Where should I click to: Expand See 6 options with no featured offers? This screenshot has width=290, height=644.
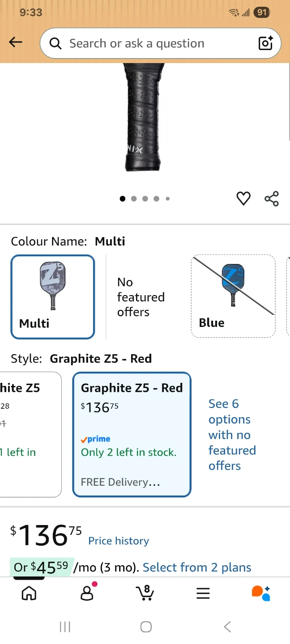coord(232,435)
